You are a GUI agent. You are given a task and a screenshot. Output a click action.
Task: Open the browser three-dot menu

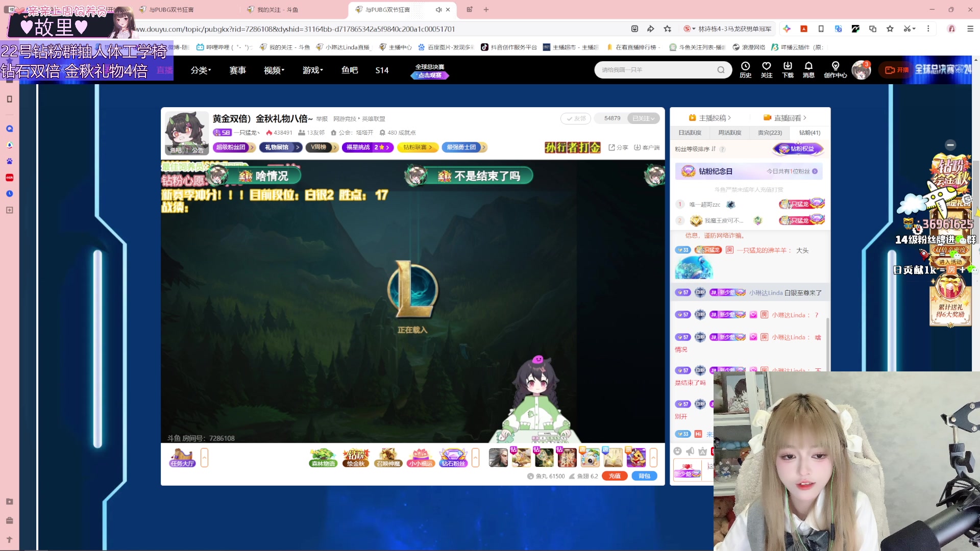click(928, 29)
